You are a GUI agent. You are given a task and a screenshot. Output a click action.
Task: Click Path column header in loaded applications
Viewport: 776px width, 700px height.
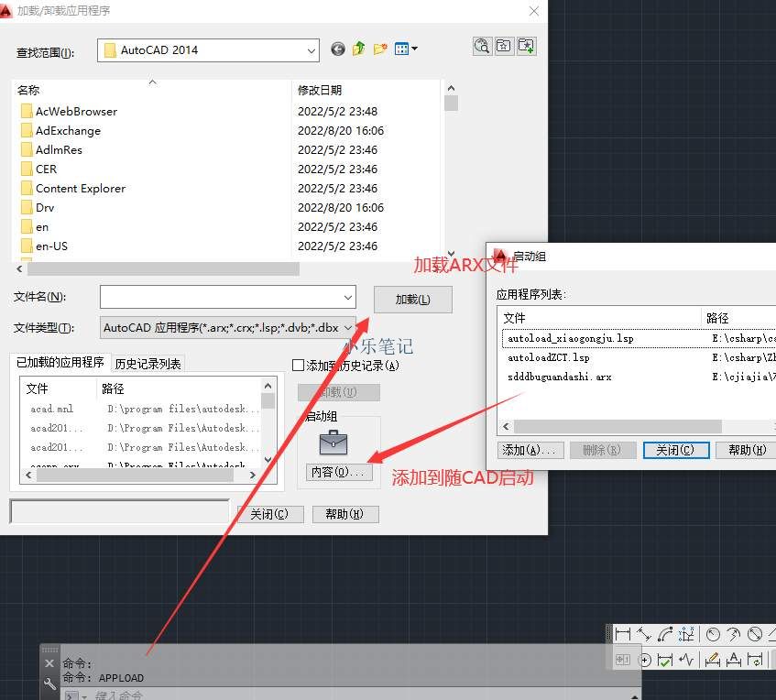(179, 388)
